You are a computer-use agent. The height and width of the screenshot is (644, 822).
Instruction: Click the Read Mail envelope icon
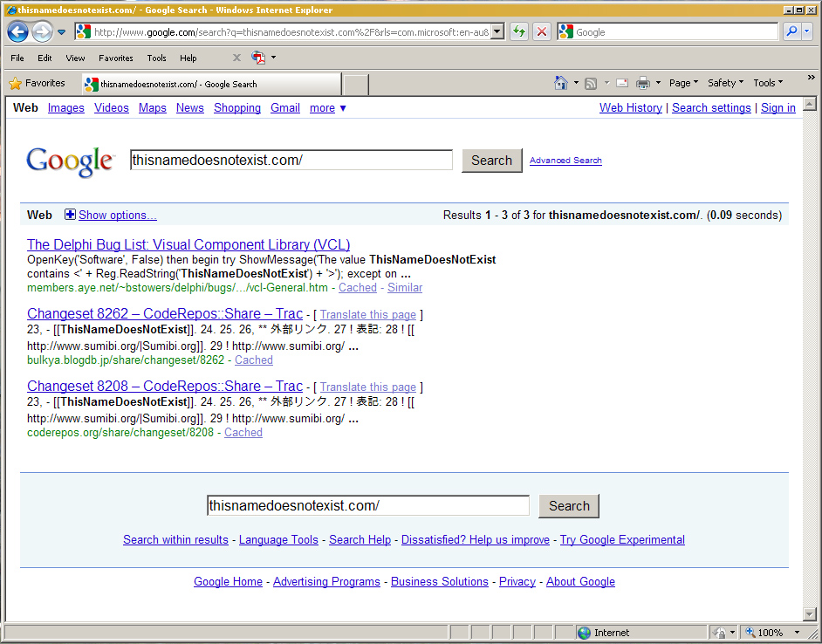click(x=622, y=83)
